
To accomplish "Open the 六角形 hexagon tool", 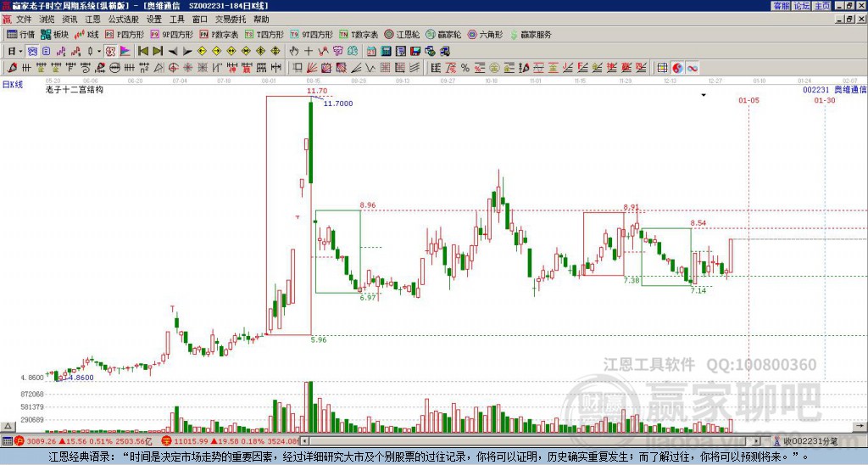I will pos(485,34).
